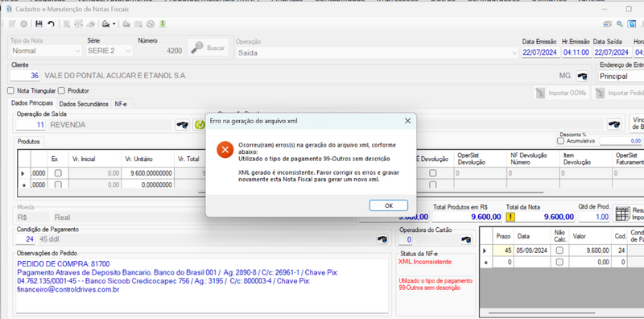Click the lookup hand icon beside REVENDA
Image resolution: width=644 pixels, height=319 pixels.
tap(183, 125)
